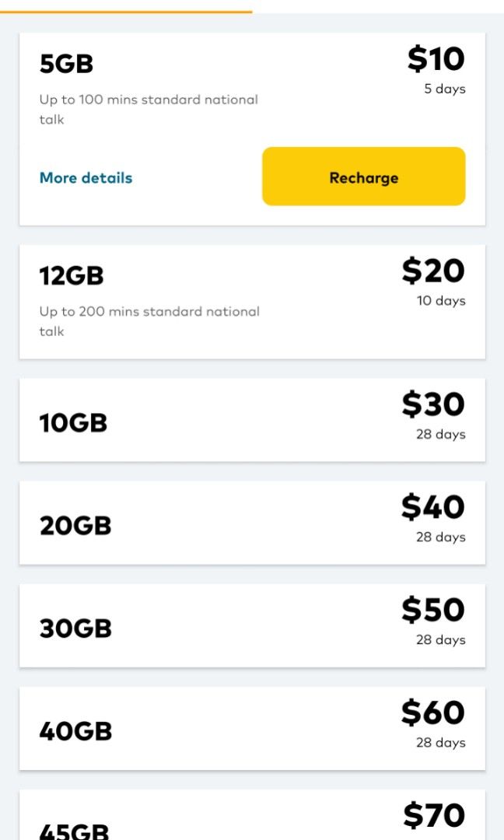Select the 12GB $20 plan card
The image size is (504, 840).
[x=252, y=299]
